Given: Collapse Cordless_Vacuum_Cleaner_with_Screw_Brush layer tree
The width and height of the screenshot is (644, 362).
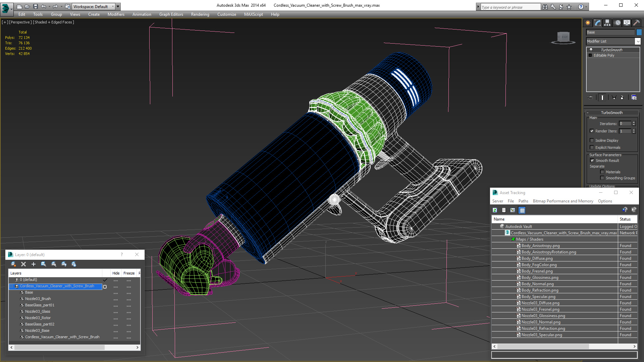Looking at the screenshot, I should [11, 286].
